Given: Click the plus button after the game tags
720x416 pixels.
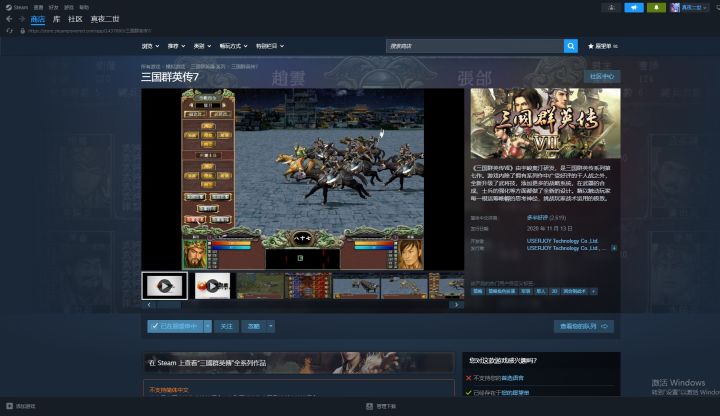Looking at the screenshot, I should pos(593,291).
